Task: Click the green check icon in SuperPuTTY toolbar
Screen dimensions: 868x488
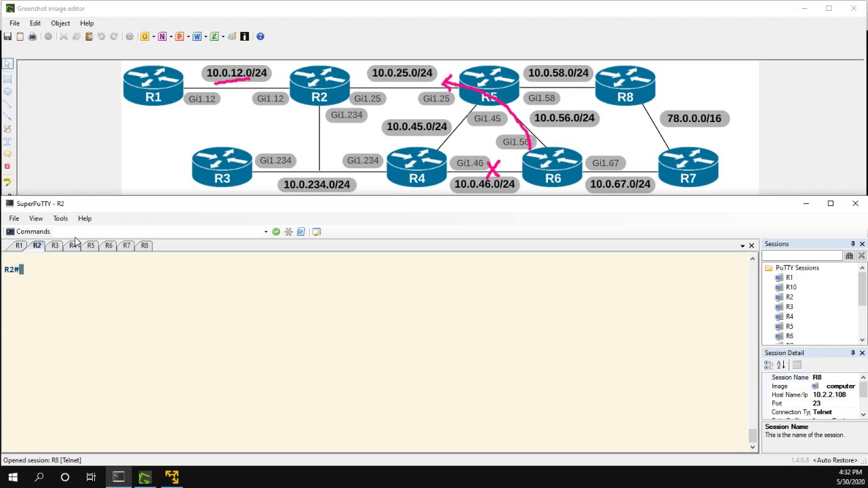Action: pos(276,232)
